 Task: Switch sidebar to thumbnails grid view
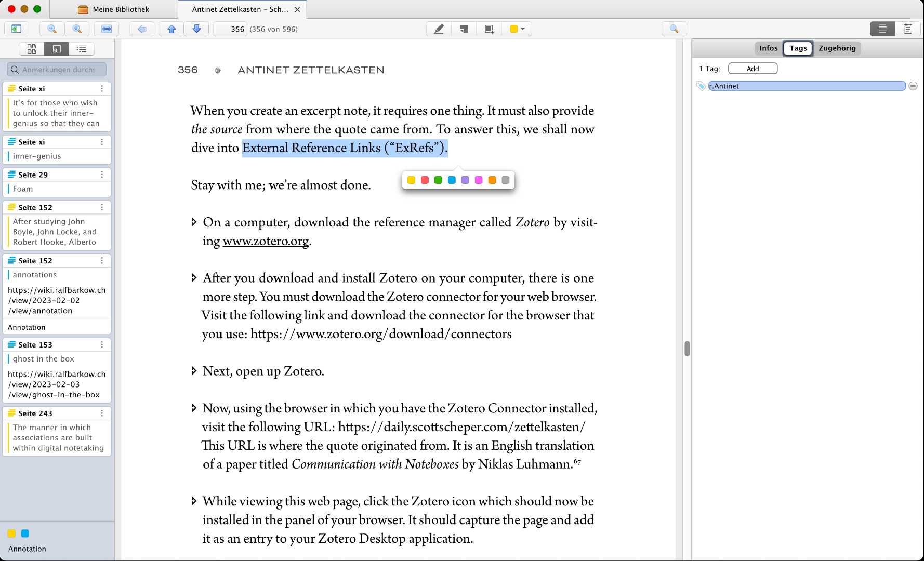[32, 49]
